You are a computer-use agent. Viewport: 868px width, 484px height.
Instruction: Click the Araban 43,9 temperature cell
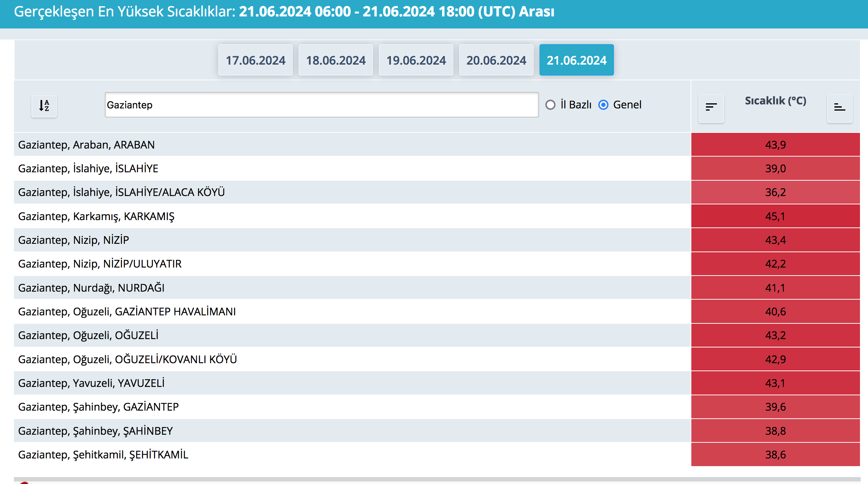775,145
